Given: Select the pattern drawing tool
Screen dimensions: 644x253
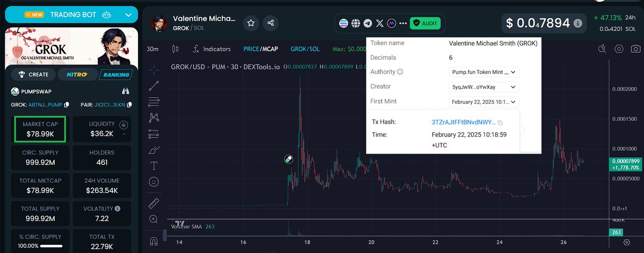Looking at the screenshot, I should 154,117.
